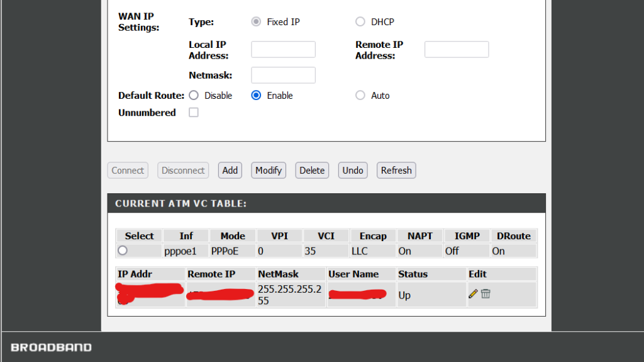The width and height of the screenshot is (644, 362).
Task: Refresh the ATM VC table
Action: pos(396,171)
